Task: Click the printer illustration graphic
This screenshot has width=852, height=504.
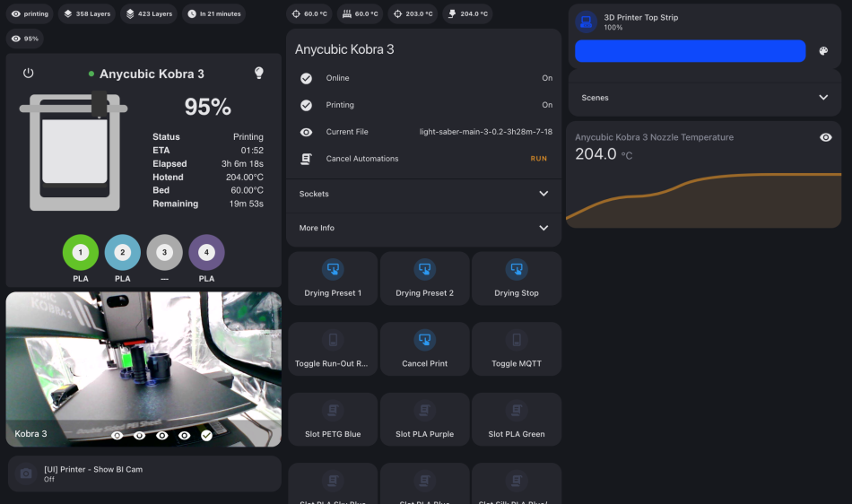Action: click(x=74, y=152)
